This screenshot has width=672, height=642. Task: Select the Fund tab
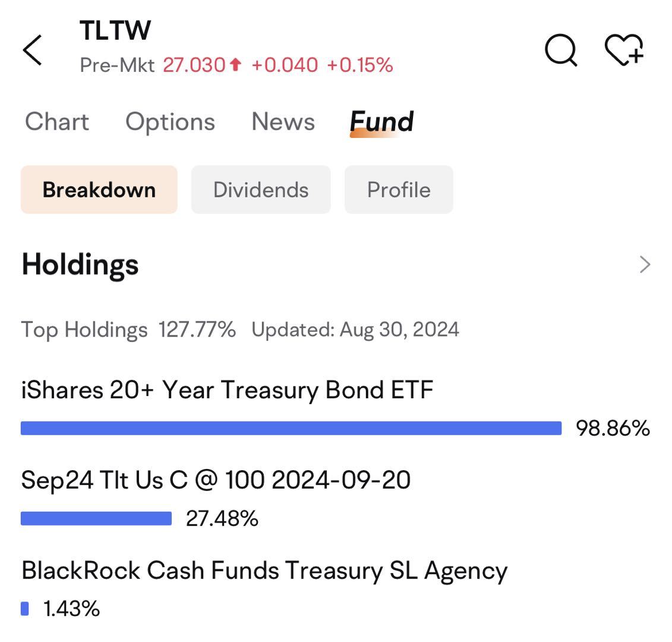[381, 122]
